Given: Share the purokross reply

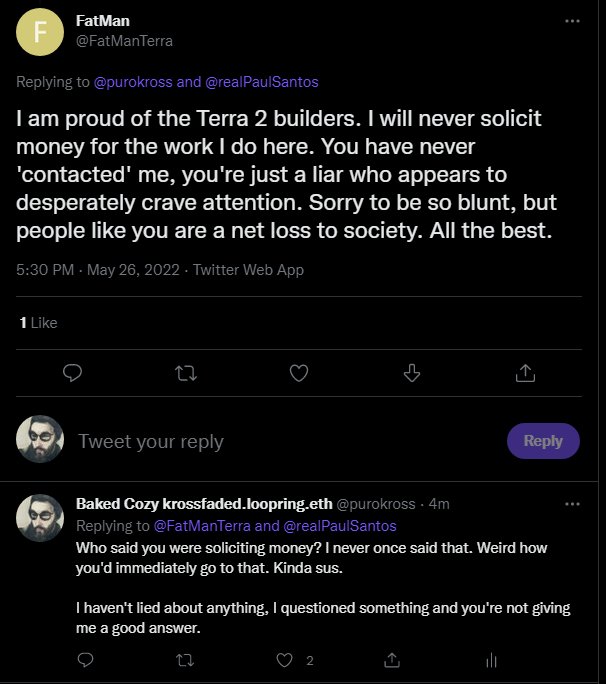Looking at the screenshot, I should [392, 659].
